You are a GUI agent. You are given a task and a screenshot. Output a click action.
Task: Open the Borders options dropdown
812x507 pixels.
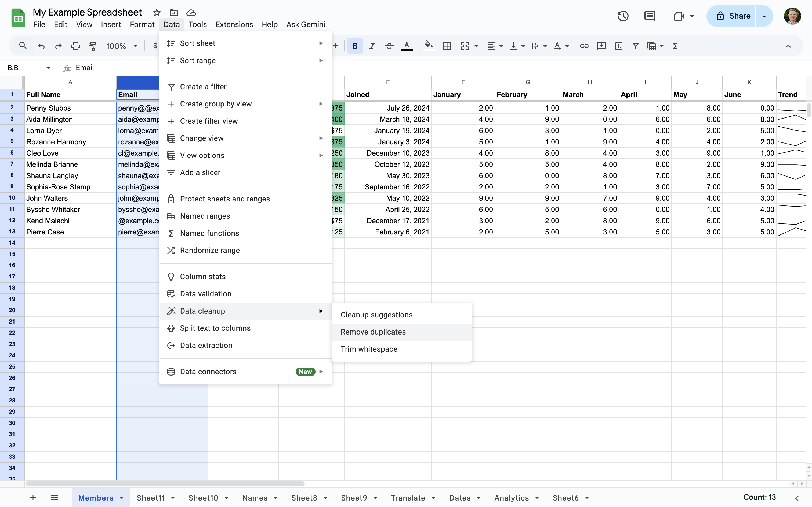coord(447,46)
